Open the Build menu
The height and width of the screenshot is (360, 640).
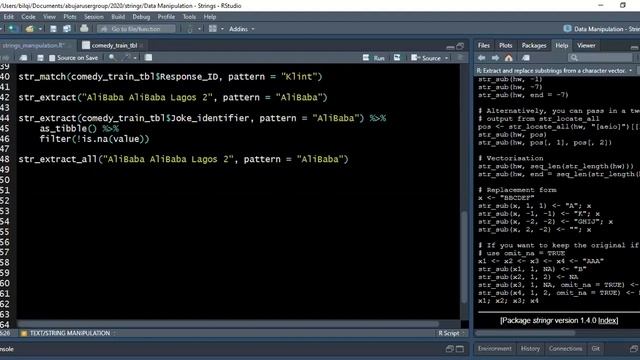tap(118, 17)
